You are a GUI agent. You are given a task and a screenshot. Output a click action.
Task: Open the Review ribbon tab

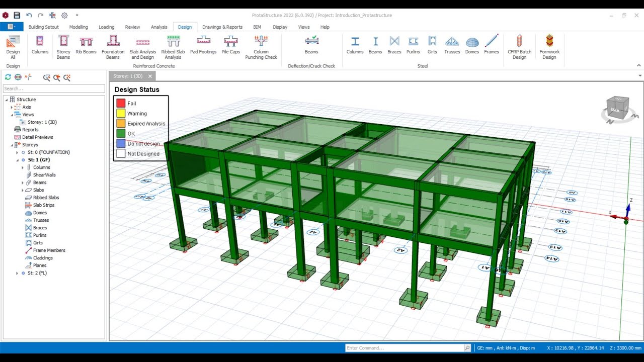[132, 27]
